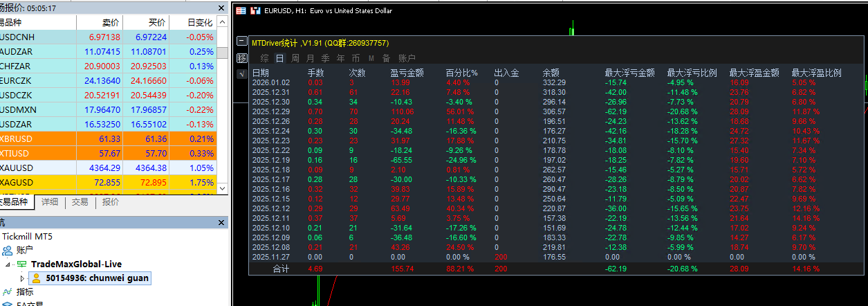
Task: Select the XAGUSD symbol row
Action: click(108, 183)
